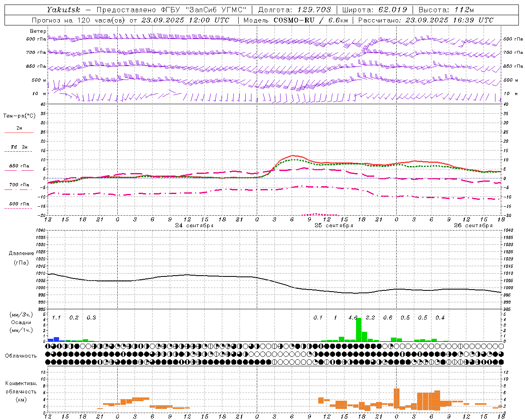Click the 'Широта: 62.019' header value
This screenshot has height=420, width=525.
point(375,10)
